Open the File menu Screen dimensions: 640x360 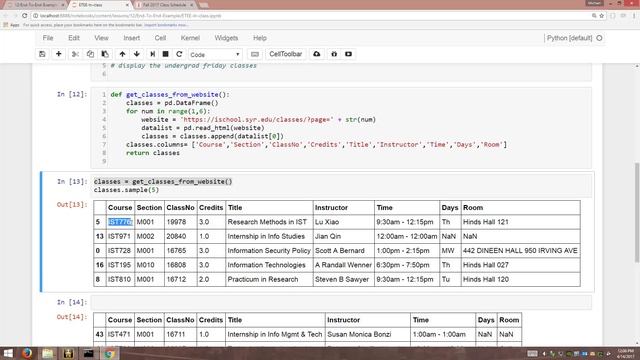(x=48, y=38)
